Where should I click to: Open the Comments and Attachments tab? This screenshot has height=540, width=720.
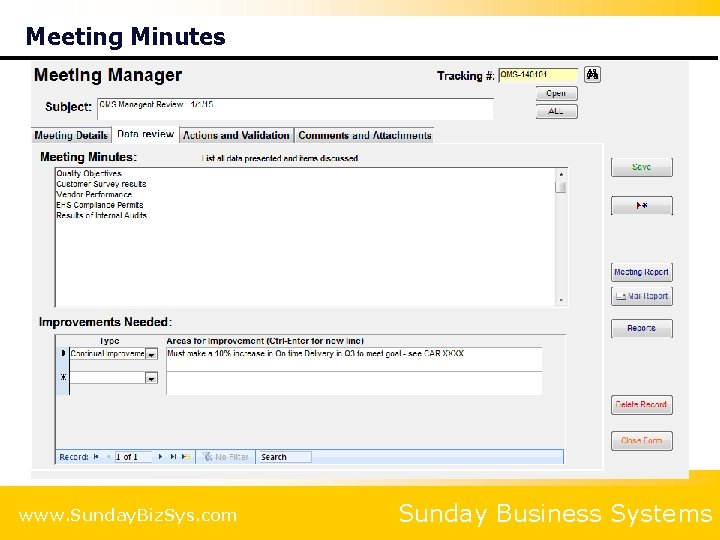[x=365, y=135]
